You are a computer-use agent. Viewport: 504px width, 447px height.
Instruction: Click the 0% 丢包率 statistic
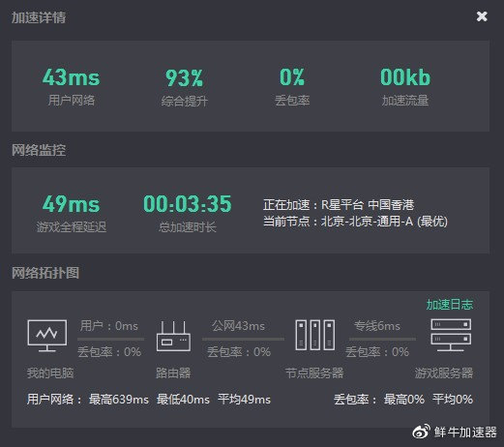pos(292,77)
